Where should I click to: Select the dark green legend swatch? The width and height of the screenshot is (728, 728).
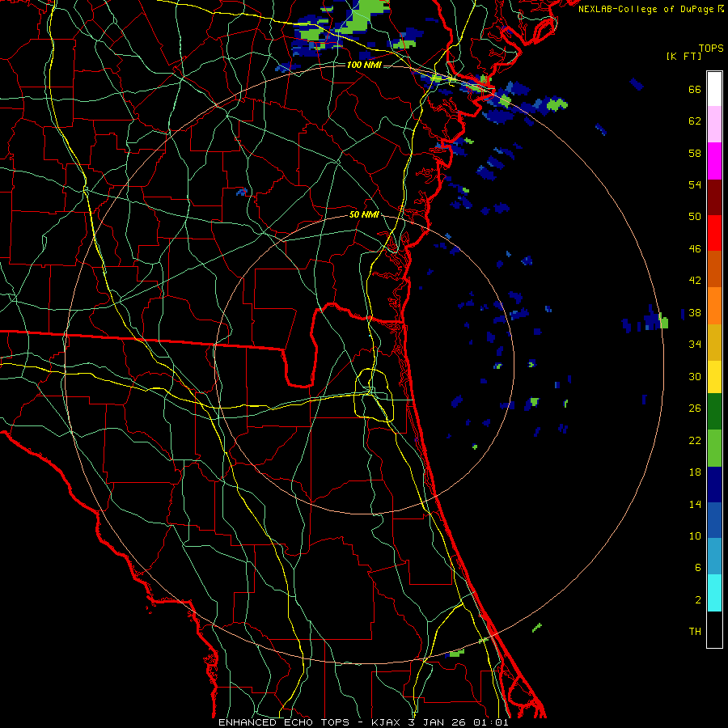click(714, 412)
